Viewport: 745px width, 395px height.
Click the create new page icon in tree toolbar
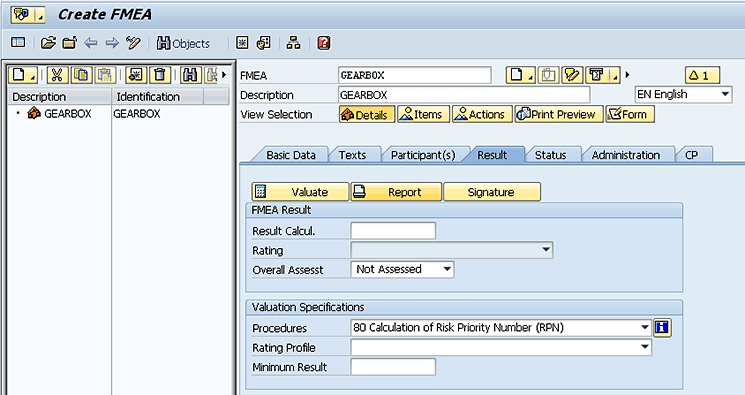pos(23,75)
